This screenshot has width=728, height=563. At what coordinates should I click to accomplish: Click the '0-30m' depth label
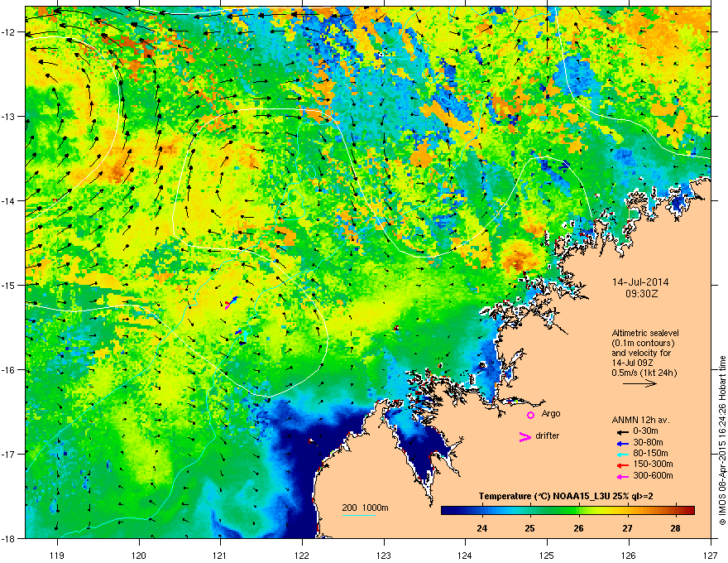[646, 431]
